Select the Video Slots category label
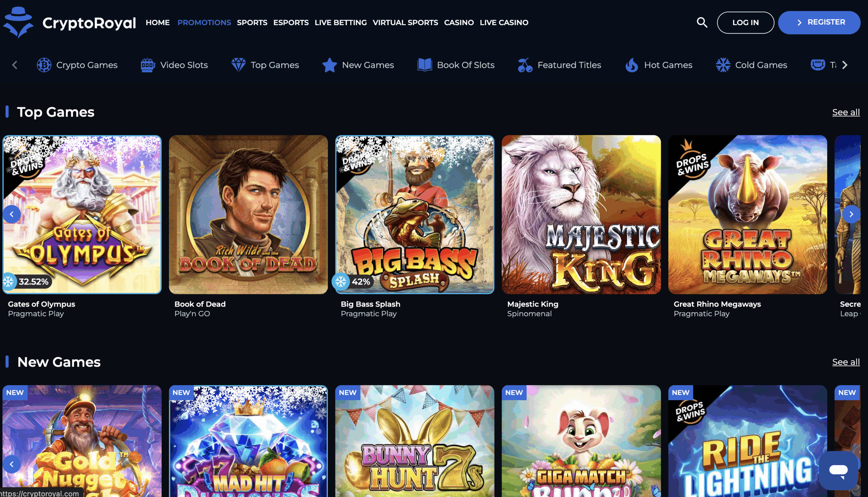The height and width of the screenshot is (497, 868). 184,65
